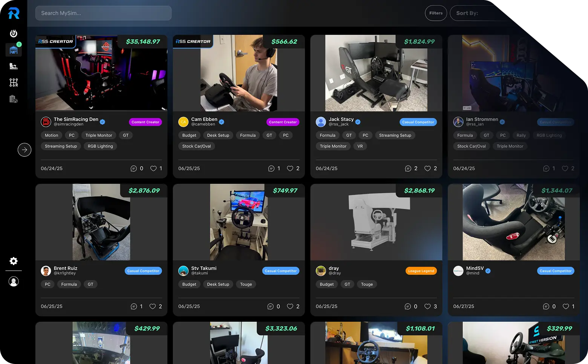Open the $1,108.01 setup thumbnail
Image resolution: width=588 pixels, height=364 pixels.
point(376,343)
